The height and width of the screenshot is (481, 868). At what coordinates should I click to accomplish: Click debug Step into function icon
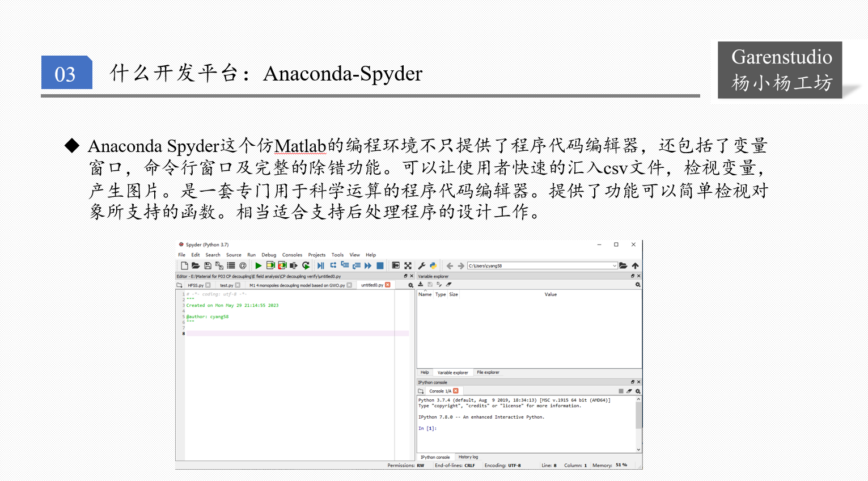pyautogui.click(x=345, y=265)
